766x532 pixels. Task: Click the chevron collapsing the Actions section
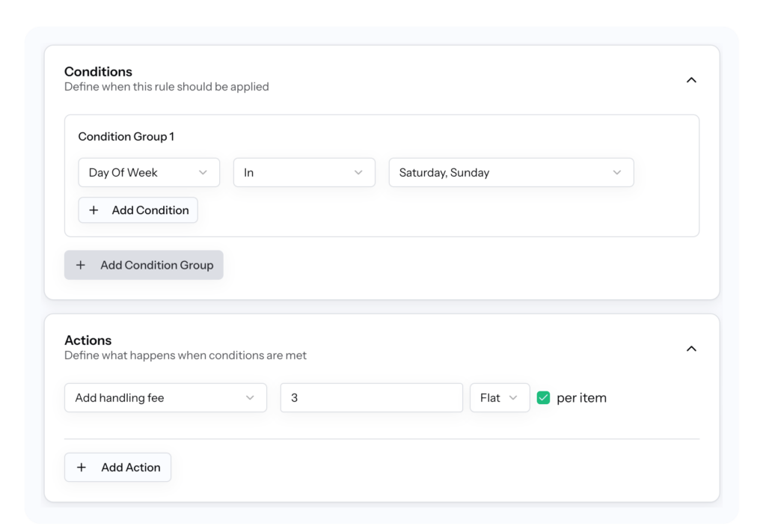click(692, 348)
